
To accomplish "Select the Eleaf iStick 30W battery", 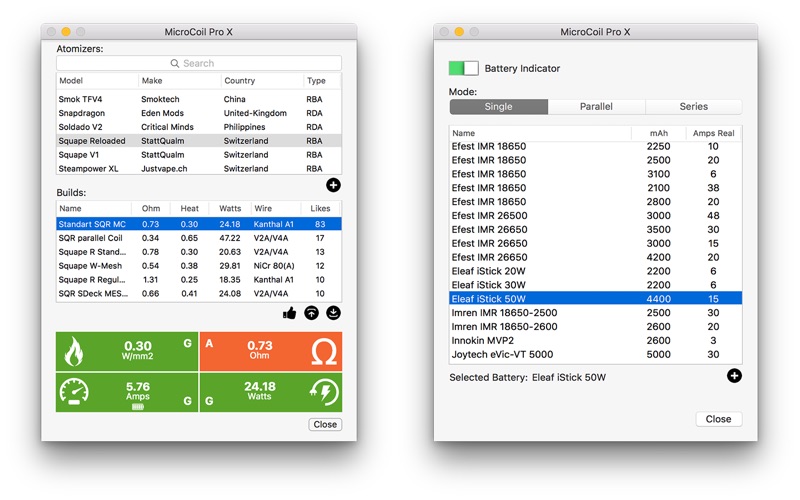I will pyautogui.click(x=595, y=285).
